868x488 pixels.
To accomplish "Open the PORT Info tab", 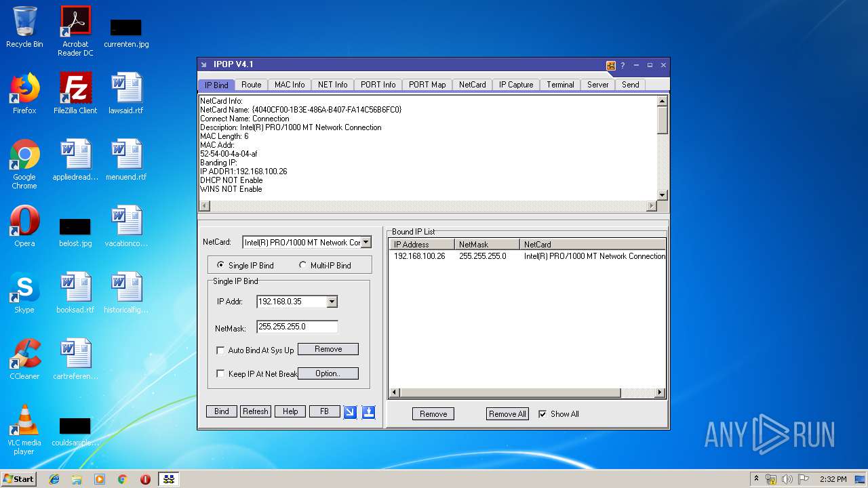I will 378,85.
